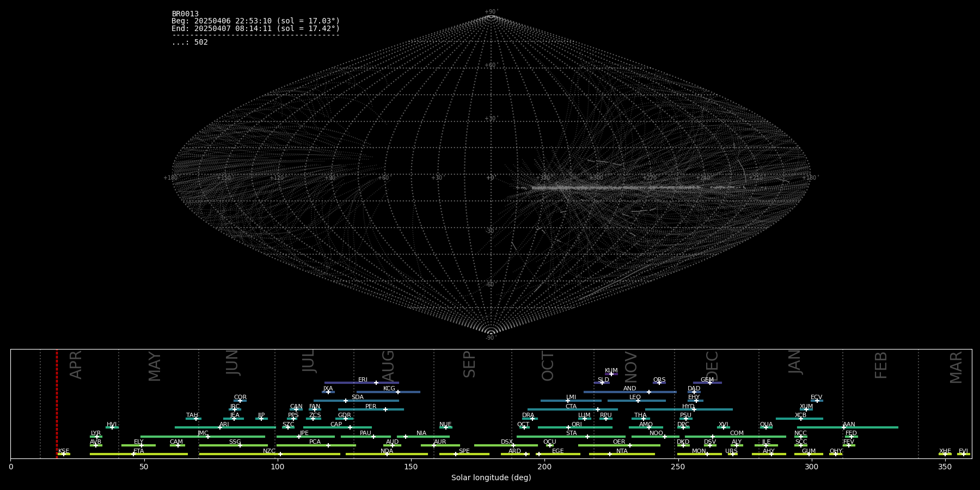This screenshot has width=980, height=490.
Task: Click the 'Solar longitude (deg)' axis label
Action: (x=491, y=478)
